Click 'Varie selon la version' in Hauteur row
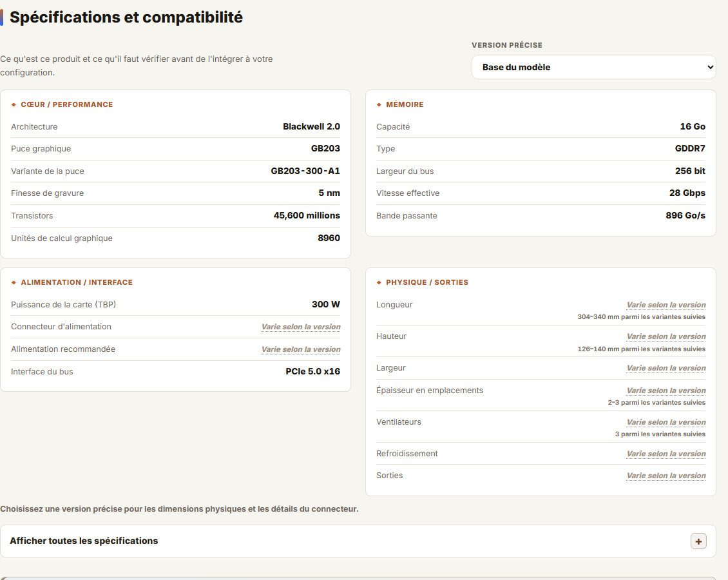Viewport: 728px width, 580px height. click(x=666, y=336)
